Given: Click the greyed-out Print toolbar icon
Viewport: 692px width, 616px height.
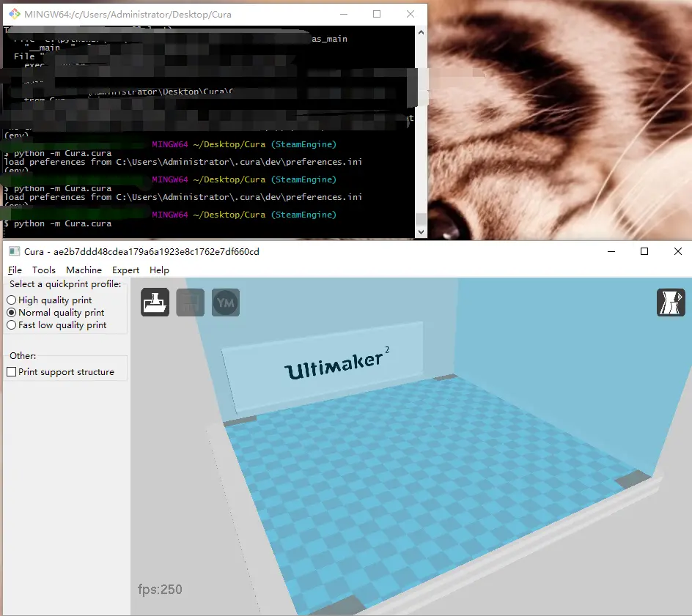Looking at the screenshot, I should tap(190, 303).
